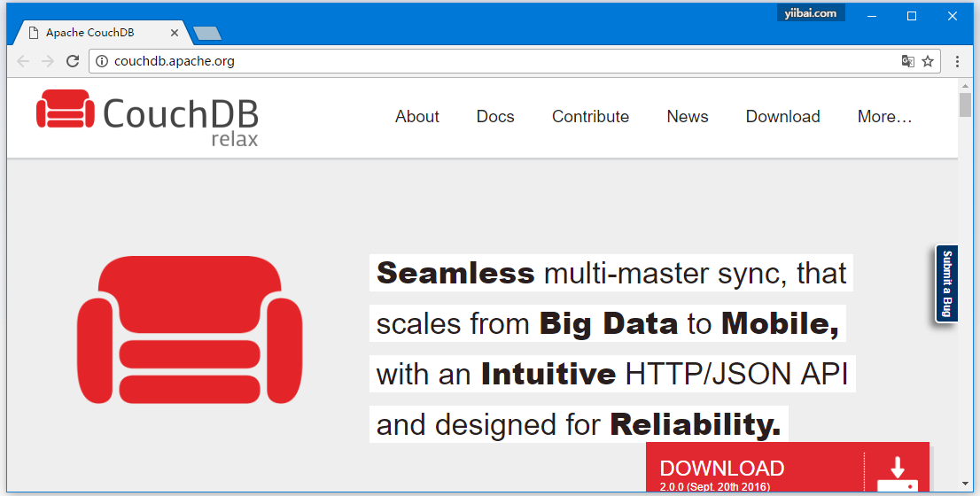Expand the More… navigation menu
980x496 pixels.
point(884,117)
